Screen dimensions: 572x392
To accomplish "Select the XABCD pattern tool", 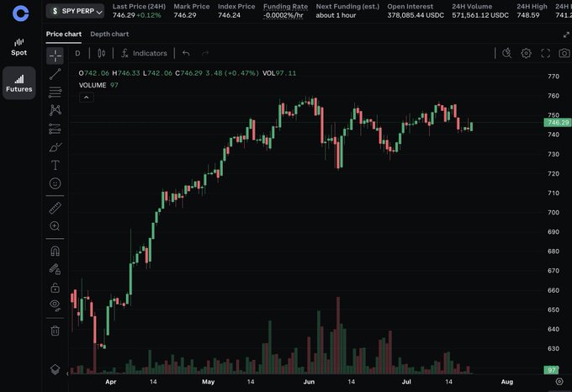I will pyautogui.click(x=55, y=110).
